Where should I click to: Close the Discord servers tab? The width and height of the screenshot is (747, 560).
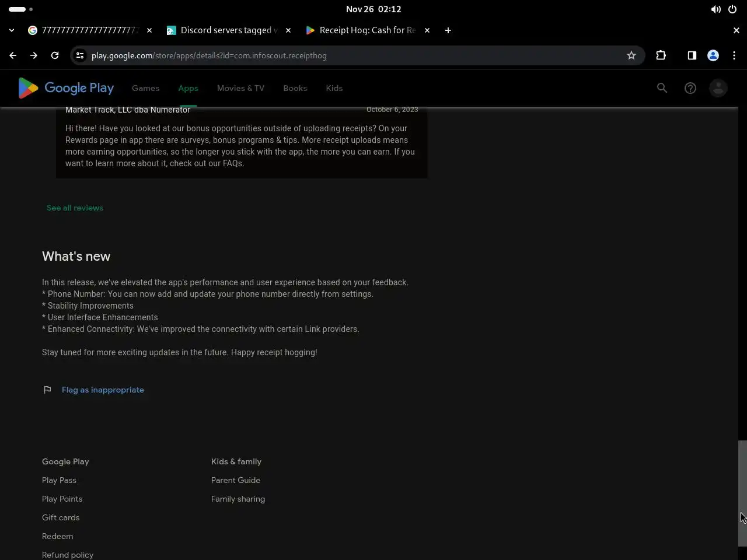pos(288,30)
